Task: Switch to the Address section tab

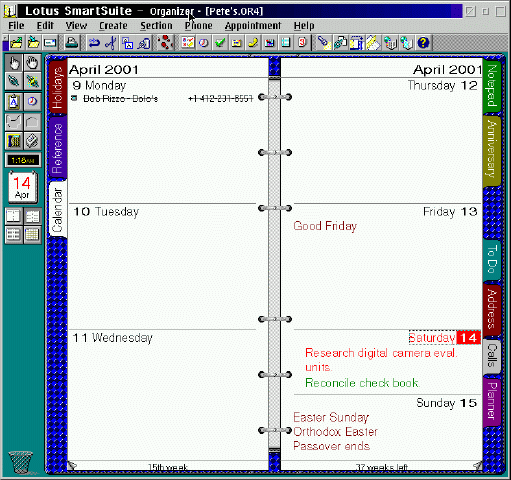Action: click(492, 309)
